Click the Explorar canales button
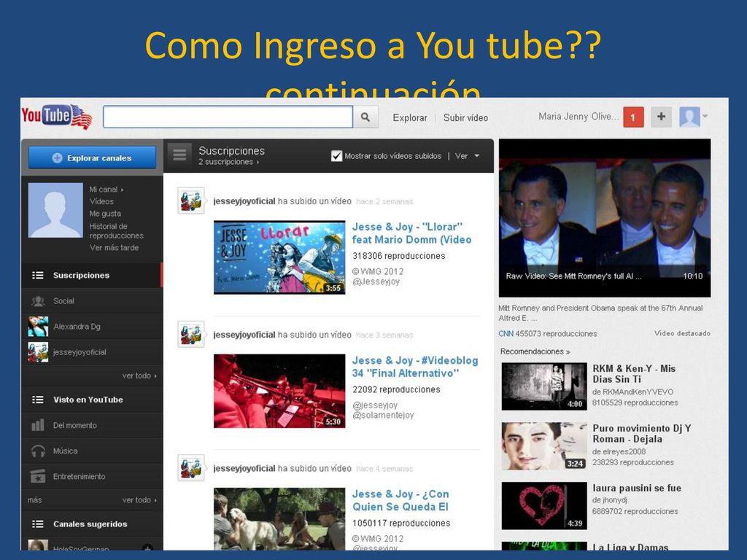This screenshot has height=560, width=747. pos(92,157)
